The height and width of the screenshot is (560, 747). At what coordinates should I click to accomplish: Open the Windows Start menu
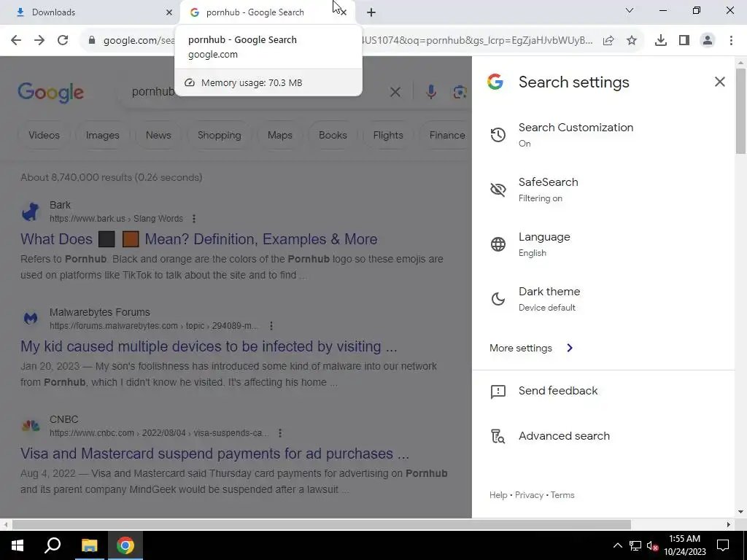(18, 545)
